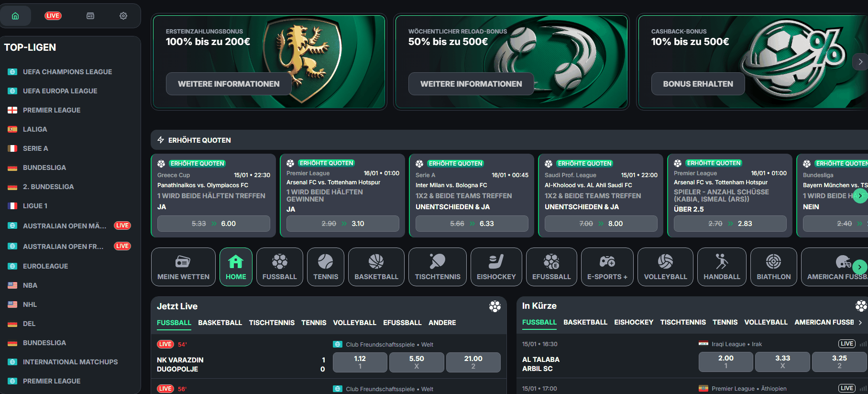868x394 pixels.
Task: Show more sports categories with green arrow
Action: pyautogui.click(x=860, y=267)
